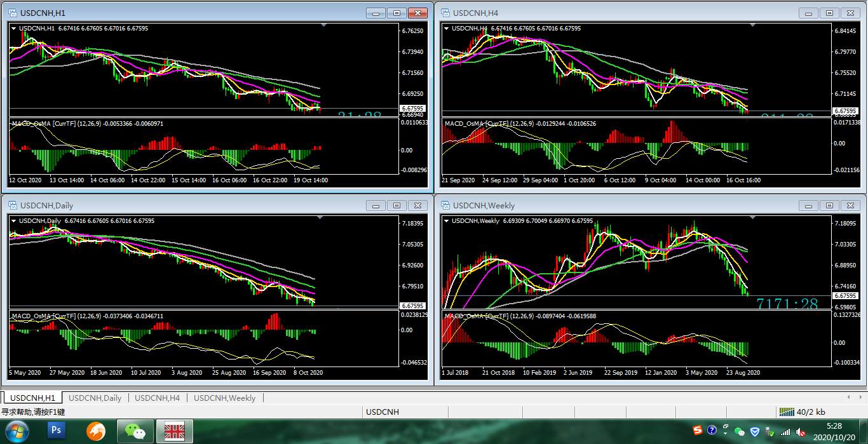Restore the USDCNH,Weekly chart window size
The height and width of the screenshot is (444, 868).
coord(829,205)
